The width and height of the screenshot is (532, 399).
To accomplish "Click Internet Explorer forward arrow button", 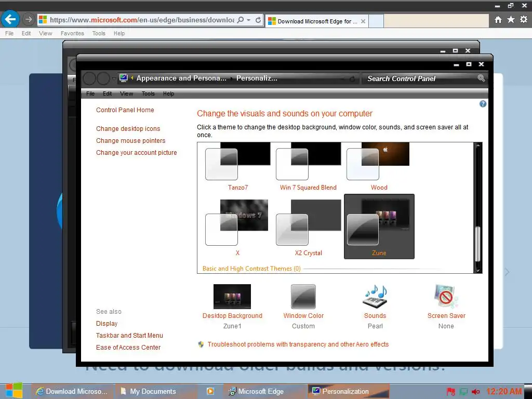I will (x=29, y=19).
